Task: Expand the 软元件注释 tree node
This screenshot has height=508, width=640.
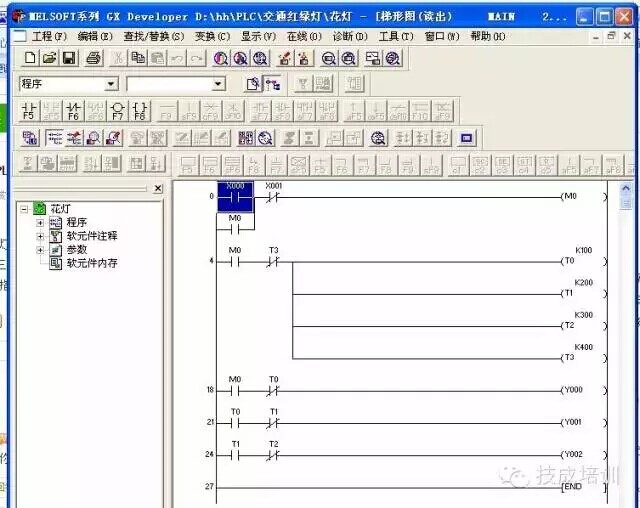Action: pyautogui.click(x=40, y=236)
